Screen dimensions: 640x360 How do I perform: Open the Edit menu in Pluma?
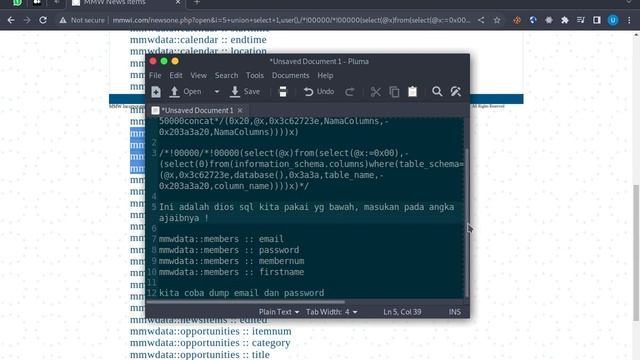[176, 76]
